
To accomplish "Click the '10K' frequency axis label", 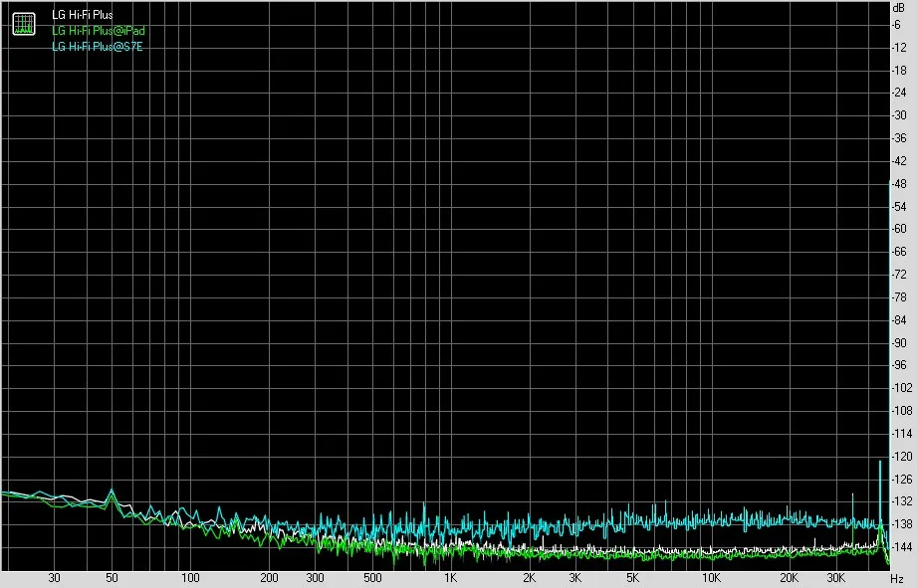I will [x=711, y=578].
